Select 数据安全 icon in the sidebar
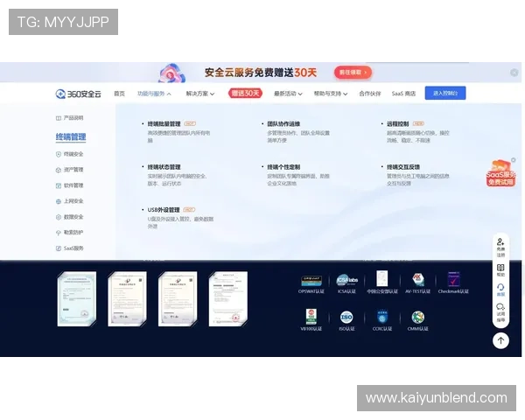The width and height of the screenshot is (525, 420). point(59,217)
